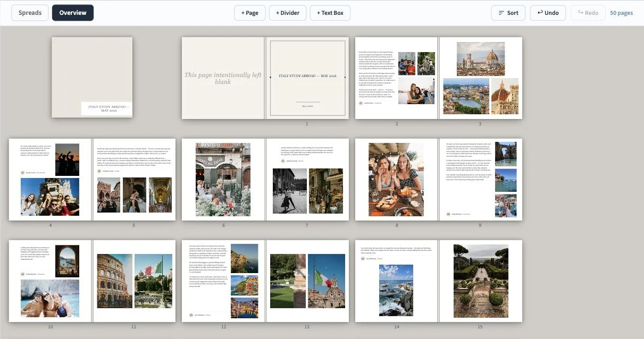Select page 3 with Florence cathedral photos

pyautogui.click(x=481, y=78)
